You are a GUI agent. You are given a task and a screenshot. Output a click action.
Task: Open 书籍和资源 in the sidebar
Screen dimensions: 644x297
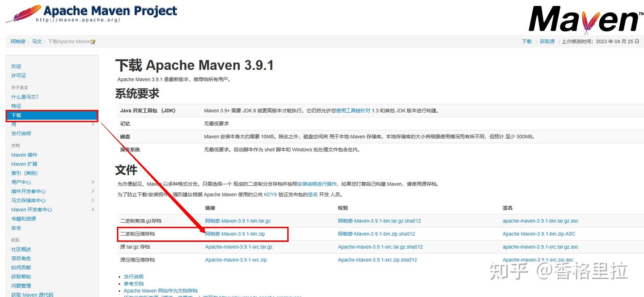click(x=24, y=219)
